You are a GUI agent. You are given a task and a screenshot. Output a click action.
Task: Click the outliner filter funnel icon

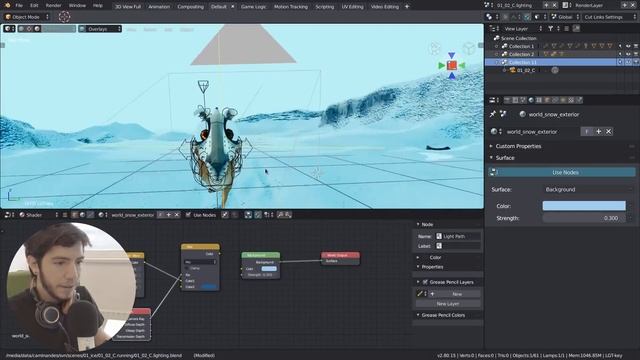pyautogui.click(x=550, y=29)
